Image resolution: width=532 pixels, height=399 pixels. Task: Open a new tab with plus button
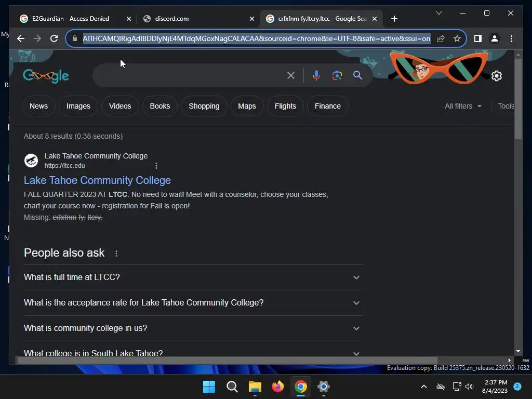(394, 19)
